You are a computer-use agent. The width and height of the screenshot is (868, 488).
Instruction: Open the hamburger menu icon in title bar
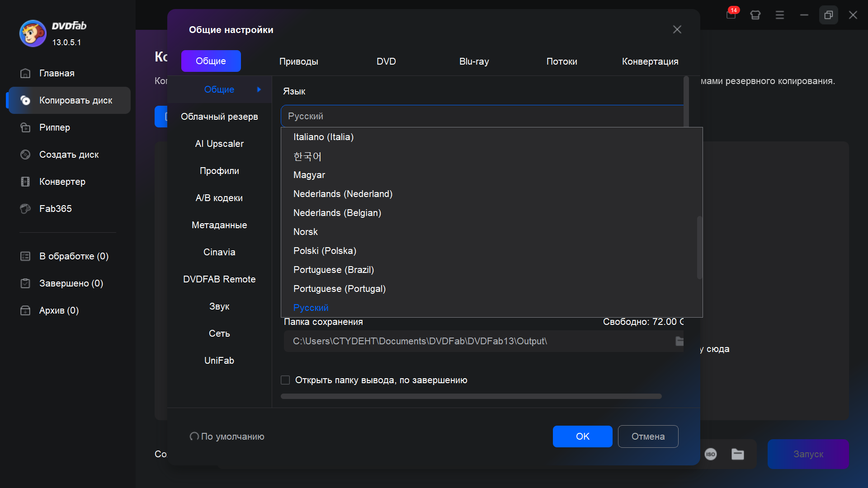780,15
